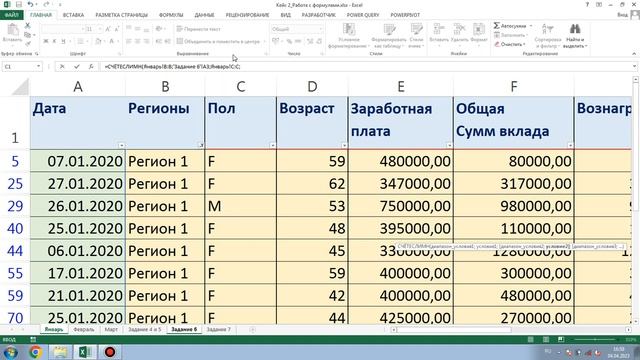The width and height of the screenshot is (640, 360).
Task: Click the increase font size icon
Action: 108,29
